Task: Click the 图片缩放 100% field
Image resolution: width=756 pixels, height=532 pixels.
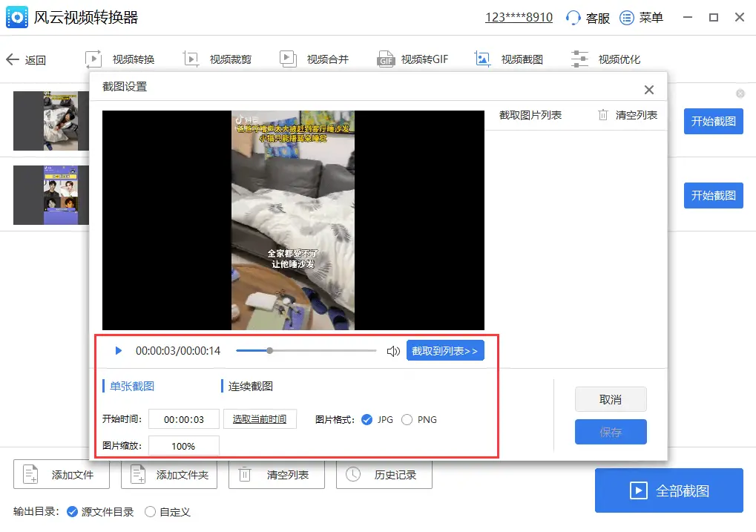Action: coord(184,446)
